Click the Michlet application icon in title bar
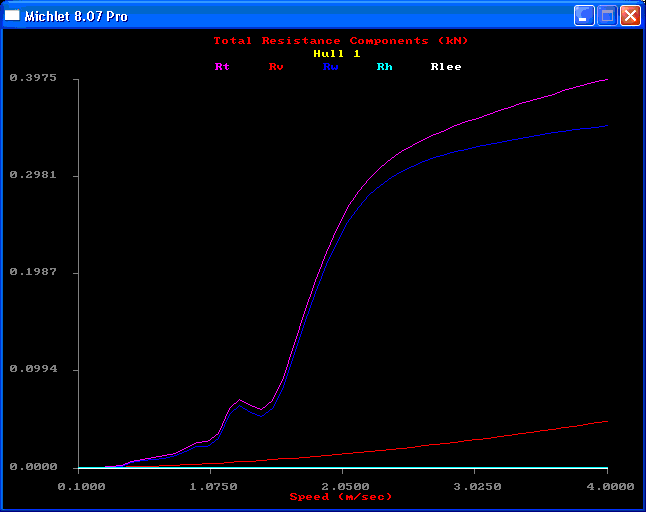Image resolution: width=646 pixels, height=512 pixels. (13, 16)
